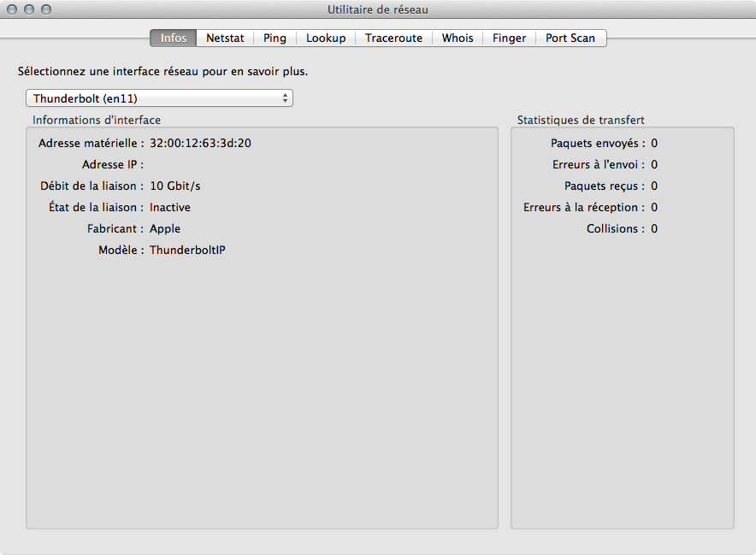Go to the Lookup tab

pyautogui.click(x=326, y=38)
